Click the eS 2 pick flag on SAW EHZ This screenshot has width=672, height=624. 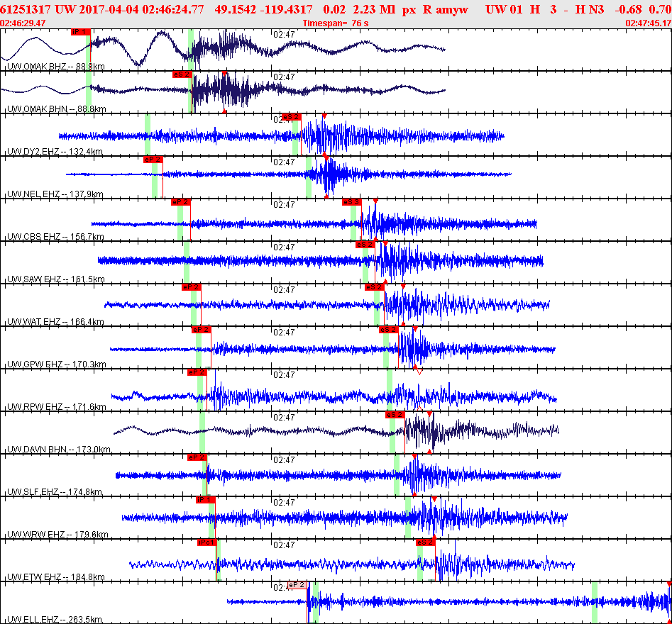pos(365,244)
